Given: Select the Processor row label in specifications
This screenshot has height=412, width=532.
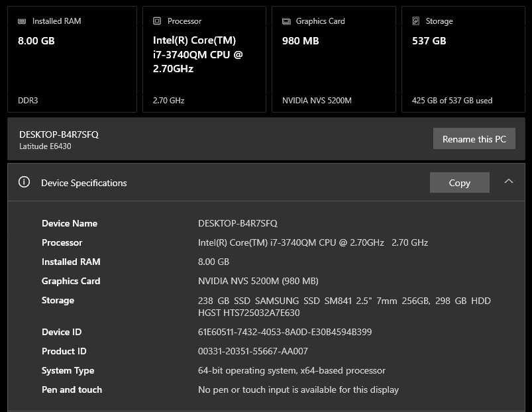Looking at the screenshot, I should [62, 242].
